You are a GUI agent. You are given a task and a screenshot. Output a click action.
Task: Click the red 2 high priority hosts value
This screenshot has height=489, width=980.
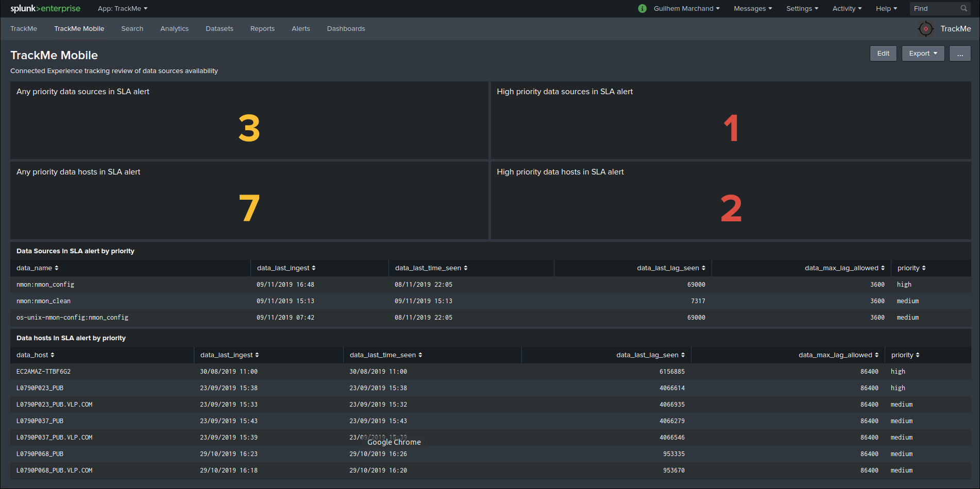tap(731, 208)
